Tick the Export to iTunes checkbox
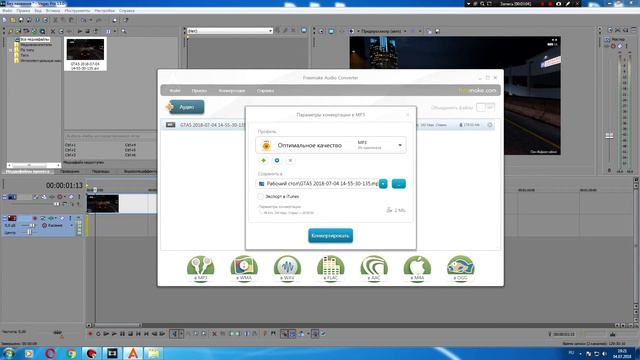This screenshot has height=360, width=640. point(260,196)
